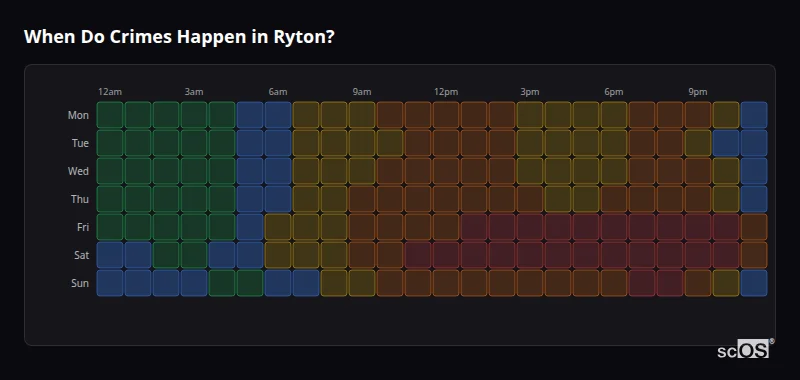Click the "9am" column label
This screenshot has width=800, height=380.
point(362,92)
